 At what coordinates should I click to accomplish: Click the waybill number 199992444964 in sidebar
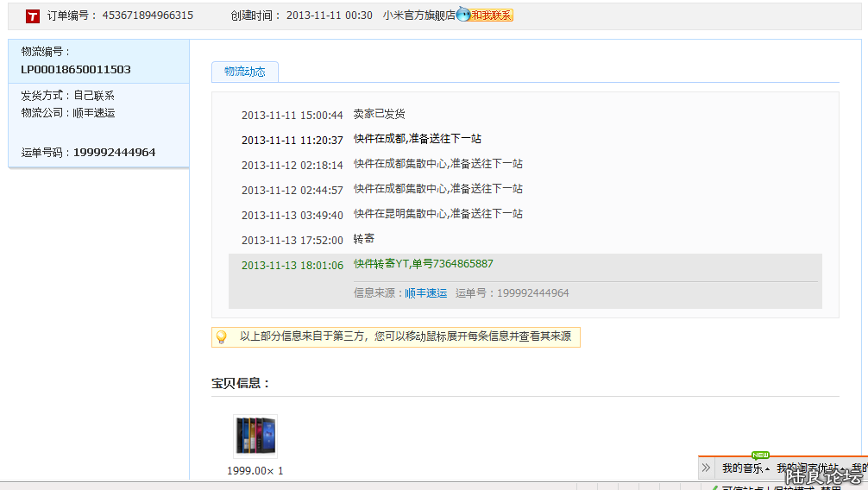pos(114,153)
